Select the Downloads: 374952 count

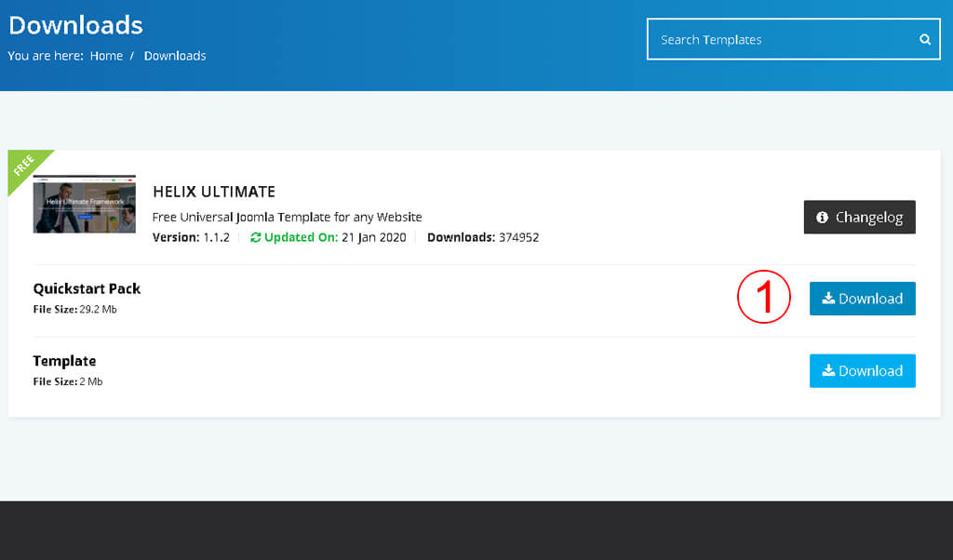click(483, 237)
